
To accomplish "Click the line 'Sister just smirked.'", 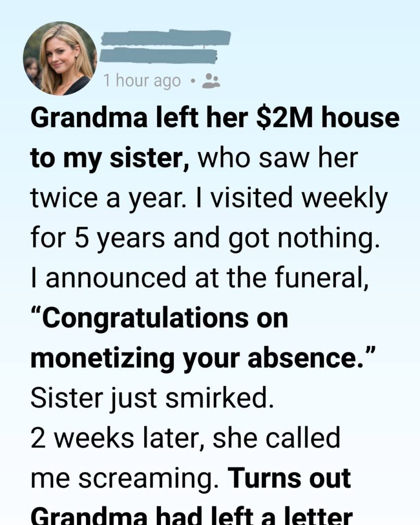I will pos(152,399).
